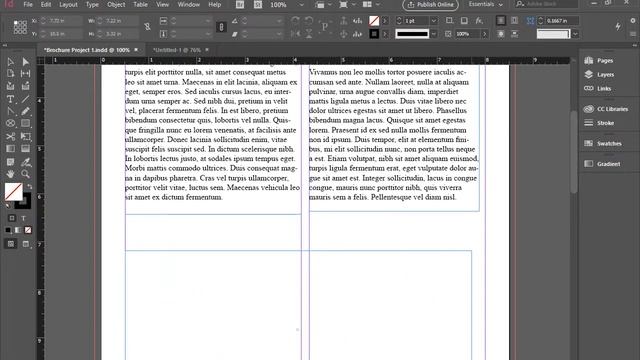Select the Page tool
The height and width of the screenshot is (360, 640).
pyautogui.click(x=10, y=74)
